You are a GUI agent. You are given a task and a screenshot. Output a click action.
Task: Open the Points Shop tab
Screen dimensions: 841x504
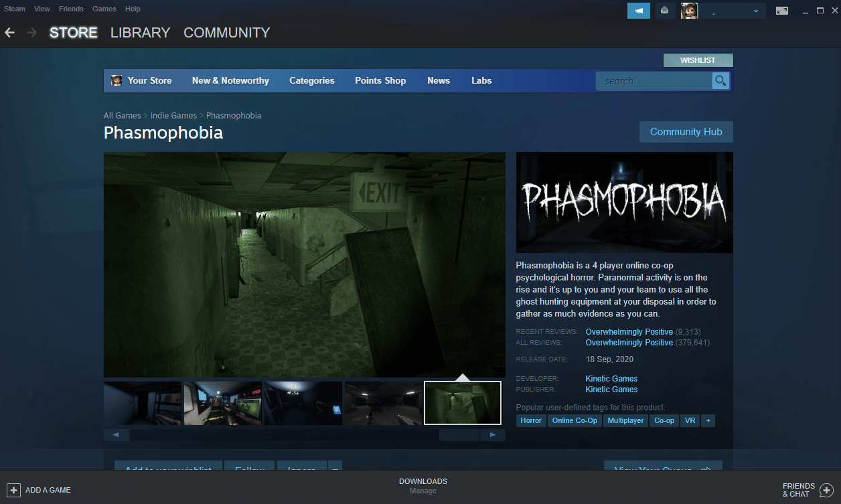[x=380, y=80]
